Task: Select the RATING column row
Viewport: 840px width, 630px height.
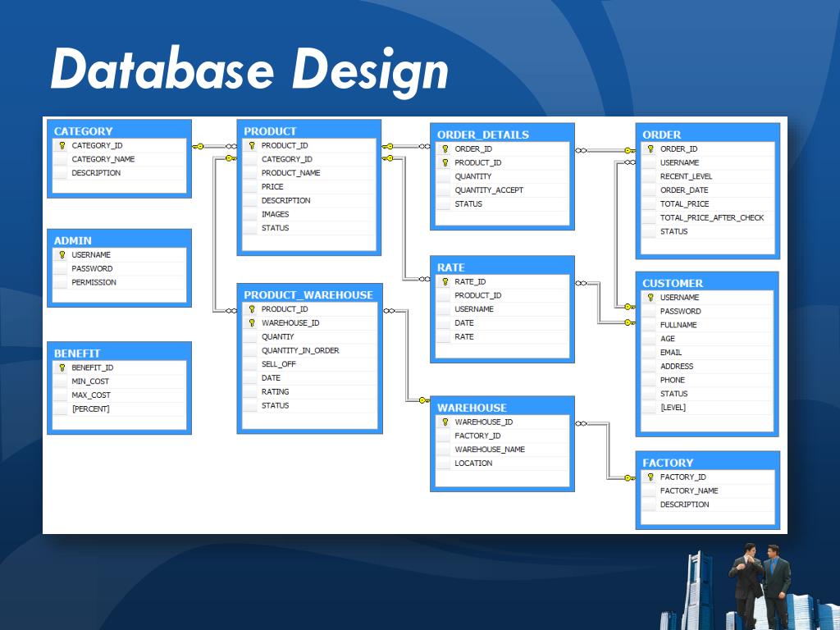Action: pyautogui.click(x=309, y=392)
